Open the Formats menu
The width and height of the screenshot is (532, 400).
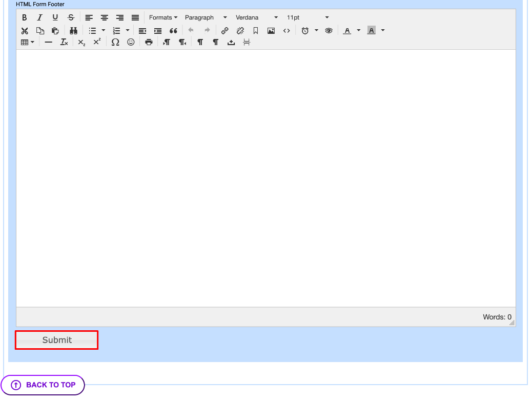coord(163,17)
